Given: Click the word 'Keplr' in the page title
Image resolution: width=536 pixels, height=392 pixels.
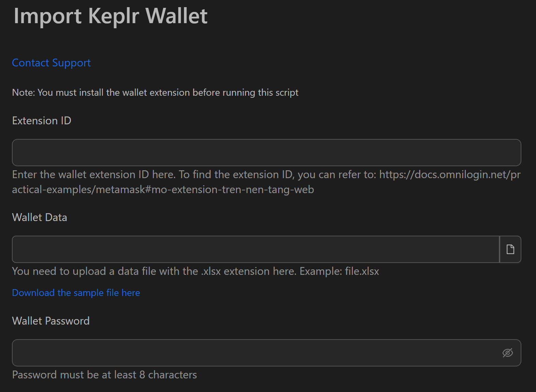Looking at the screenshot, I should pyautogui.click(x=113, y=16).
